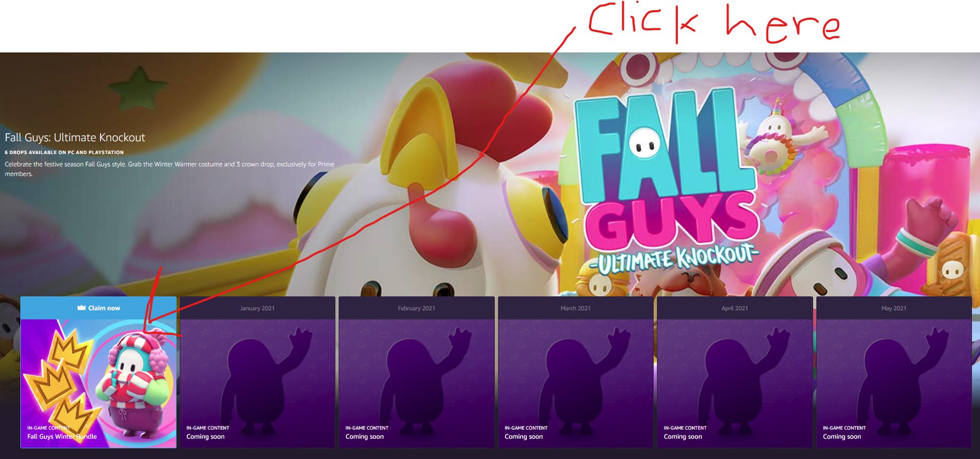Select the January 2021 card header
This screenshot has height=459, width=980.
pyautogui.click(x=257, y=308)
